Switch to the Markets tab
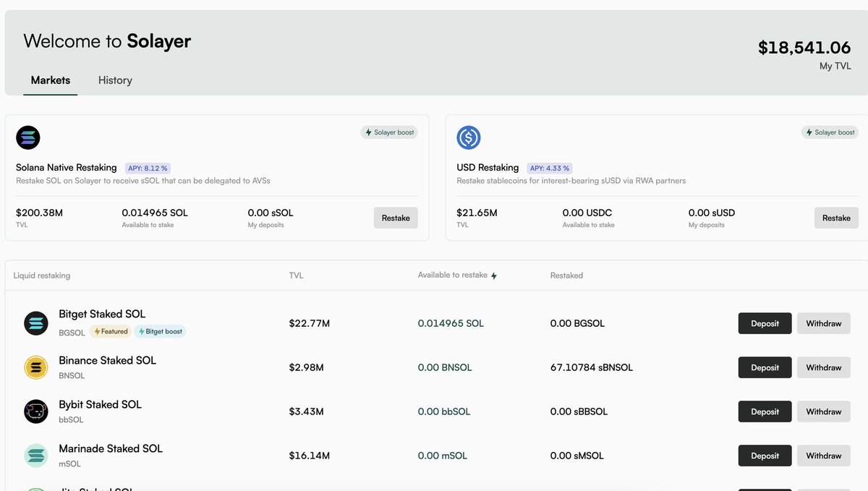Viewport: 868px width, 491px height. point(51,80)
